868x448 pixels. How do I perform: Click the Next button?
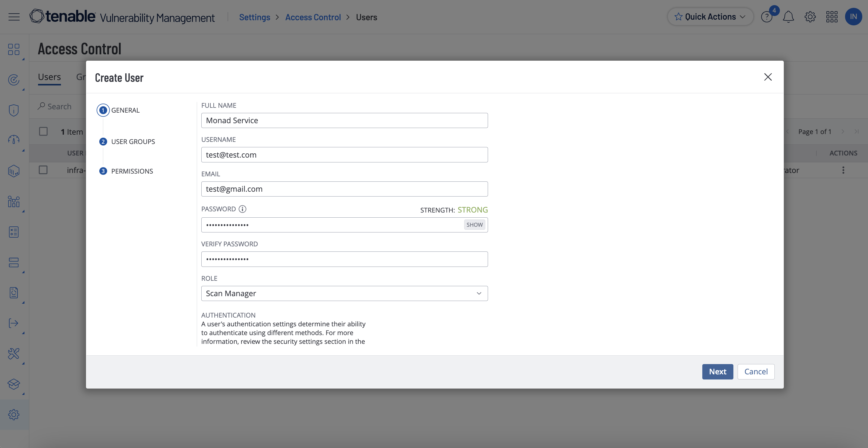(717, 372)
